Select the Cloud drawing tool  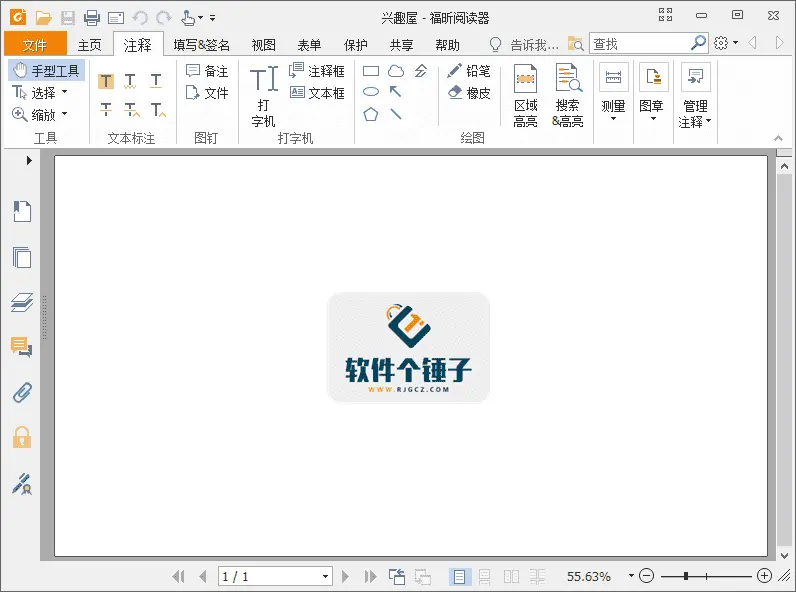(x=396, y=71)
